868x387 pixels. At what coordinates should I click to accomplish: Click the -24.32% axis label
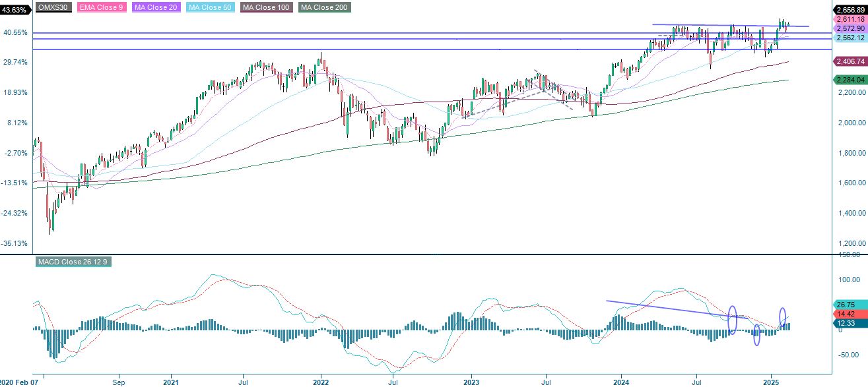[15, 213]
